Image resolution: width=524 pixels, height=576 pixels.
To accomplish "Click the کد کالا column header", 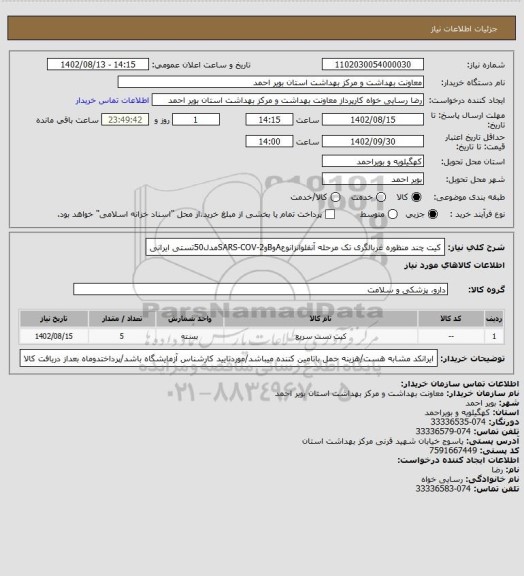I will pyautogui.click(x=451, y=318).
